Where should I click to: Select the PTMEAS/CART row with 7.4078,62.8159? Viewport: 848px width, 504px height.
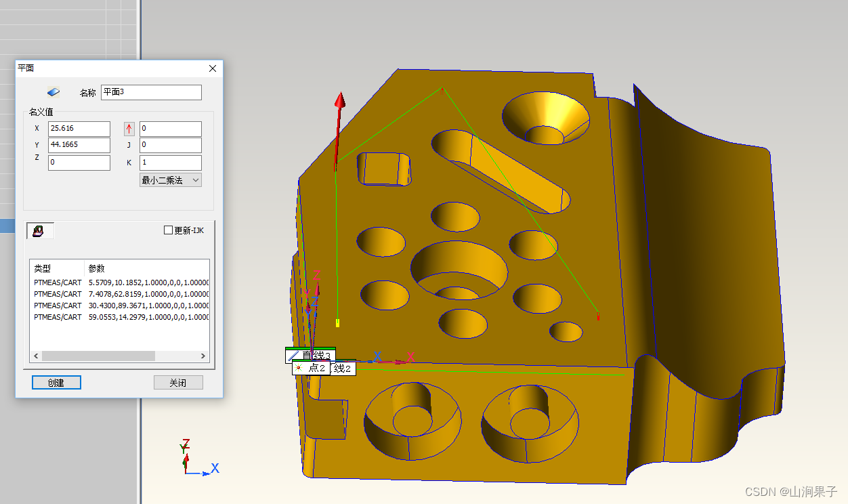120,294
